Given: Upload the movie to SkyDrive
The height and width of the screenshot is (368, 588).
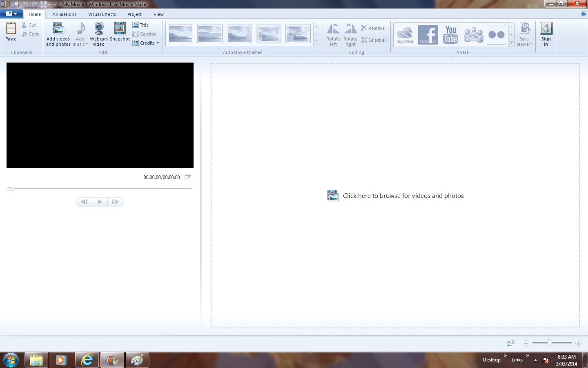Looking at the screenshot, I should [405, 35].
